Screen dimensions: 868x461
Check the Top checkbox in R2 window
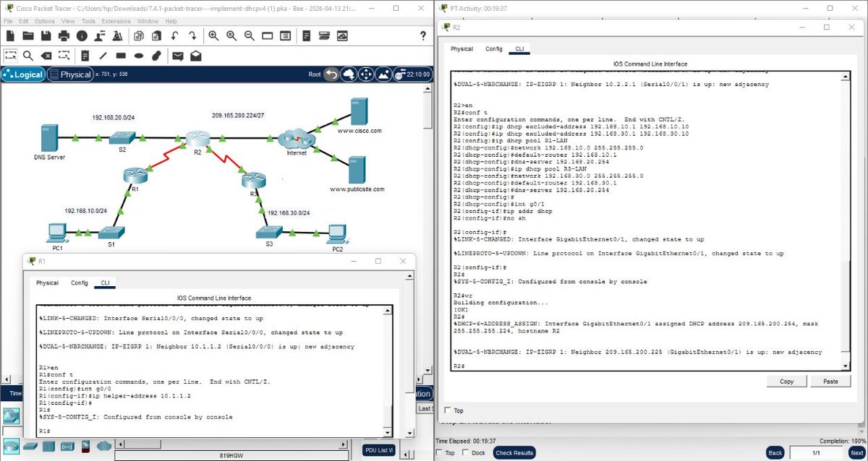(x=448, y=410)
